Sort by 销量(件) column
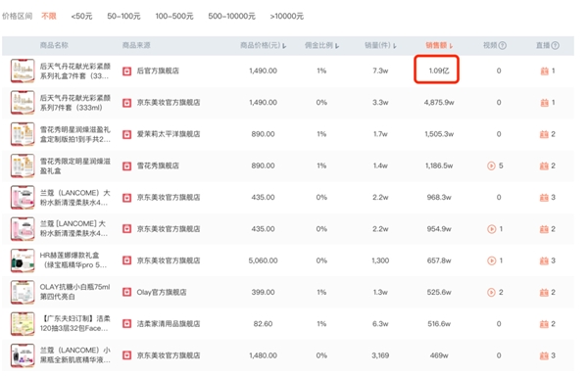Image resolution: width=588 pixels, height=377 pixels. click(380, 45)
